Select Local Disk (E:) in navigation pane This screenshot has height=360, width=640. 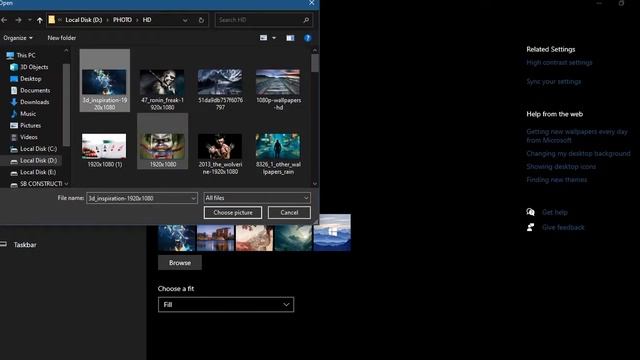click(x=38, y=172)
